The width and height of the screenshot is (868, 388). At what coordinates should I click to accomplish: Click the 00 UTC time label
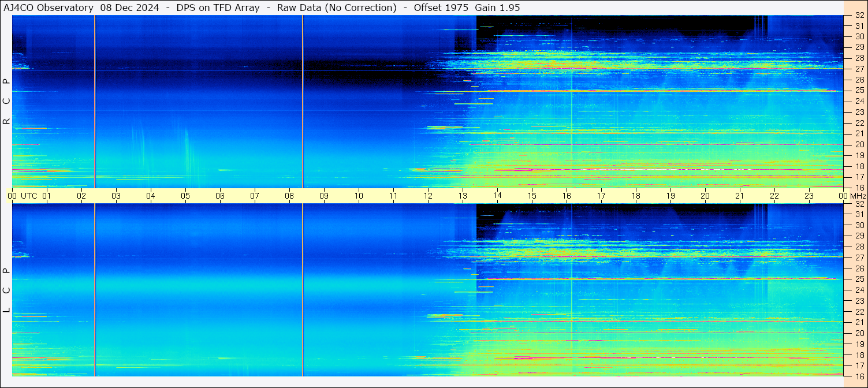23,196
